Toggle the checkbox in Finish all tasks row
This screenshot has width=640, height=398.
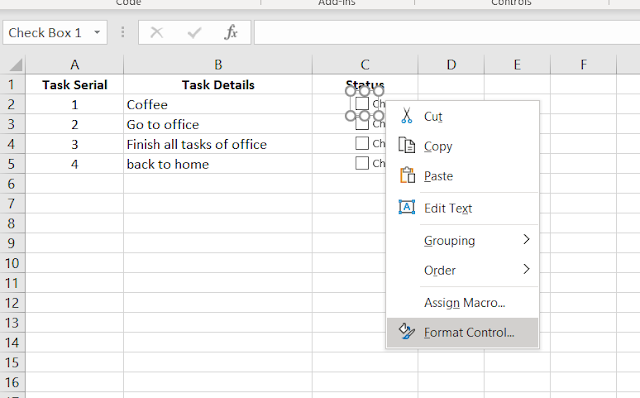tap(362, 143)
